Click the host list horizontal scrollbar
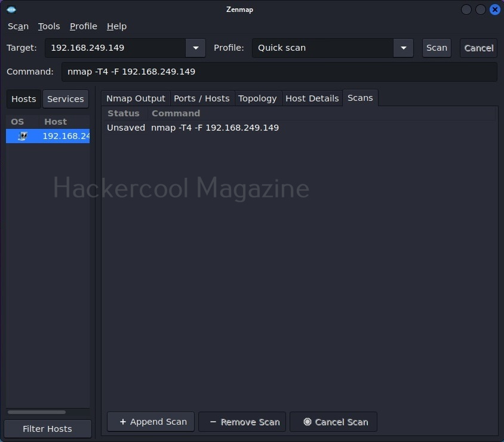Screen dimensions: 504x442 [36, 412]
